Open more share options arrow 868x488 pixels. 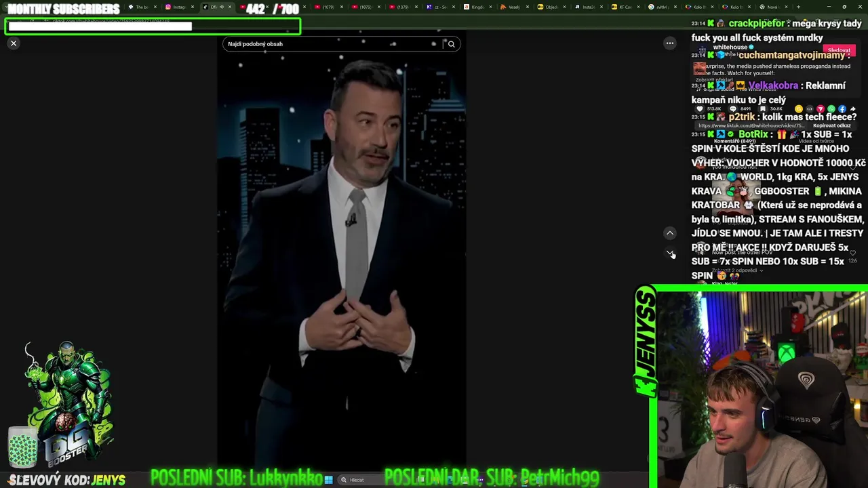coord(853,109)
